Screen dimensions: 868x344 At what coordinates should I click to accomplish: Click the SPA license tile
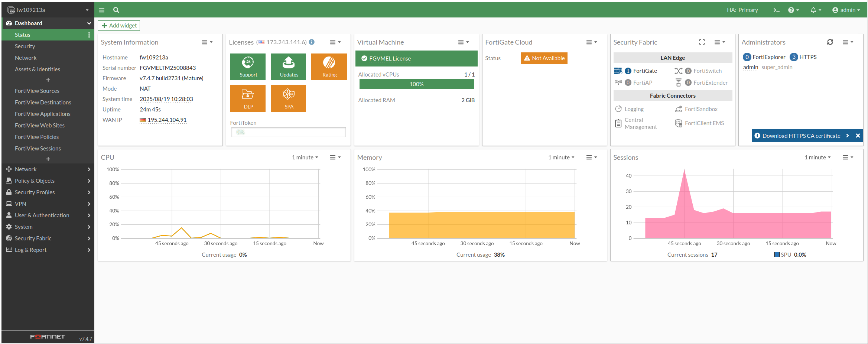click(x=288, y=98)
